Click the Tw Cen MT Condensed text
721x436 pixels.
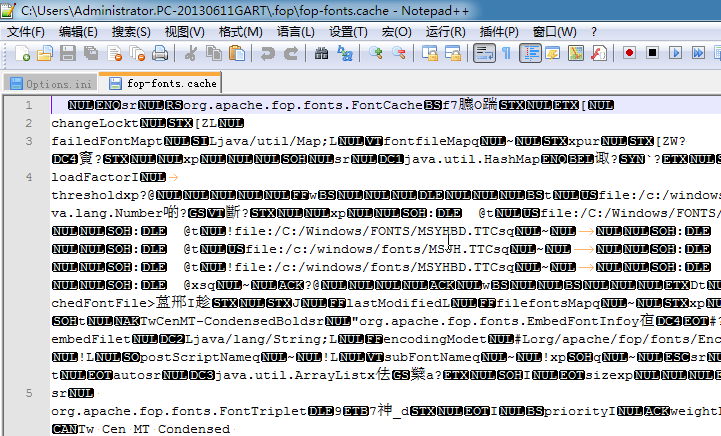(x=154, y=429)
